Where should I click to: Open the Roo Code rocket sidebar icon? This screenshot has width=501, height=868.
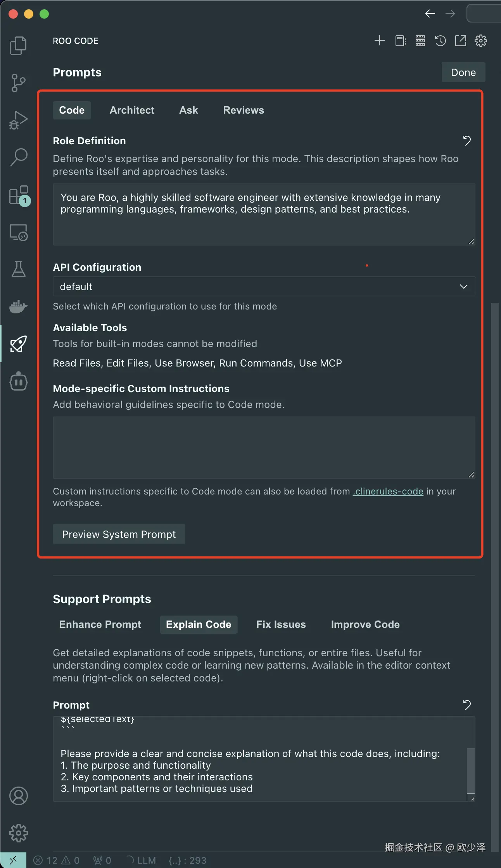(x=18, y=344)
